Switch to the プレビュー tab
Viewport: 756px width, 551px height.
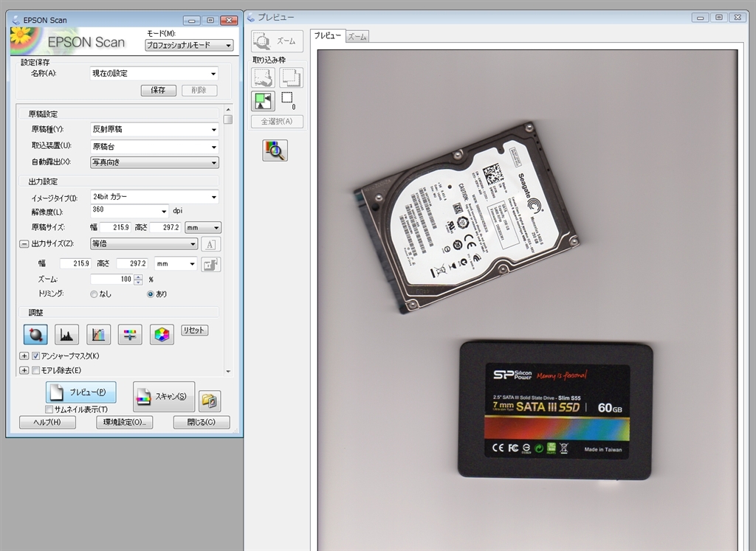tap(328, 35)
